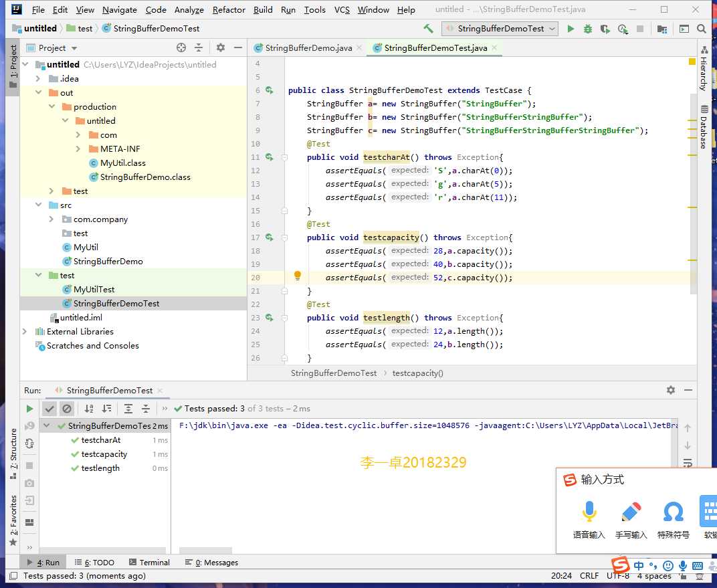The width and height of the screenshot is (717, 588).
Task: Toggle the Hierarchy side panel
Action: pyautogui.click(x=704, y=69)
